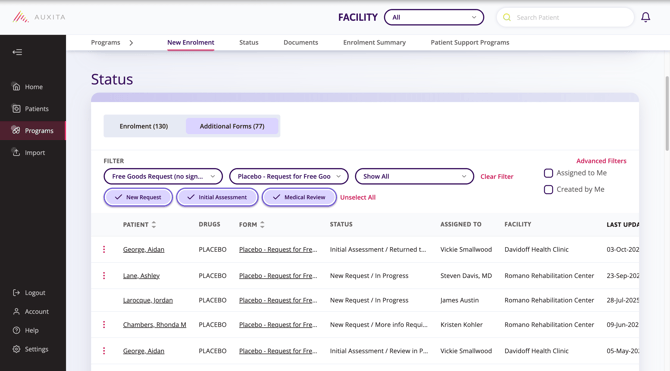Open Free Goods Request filter dropdown

pyautogui.click(x=163, y=176)
